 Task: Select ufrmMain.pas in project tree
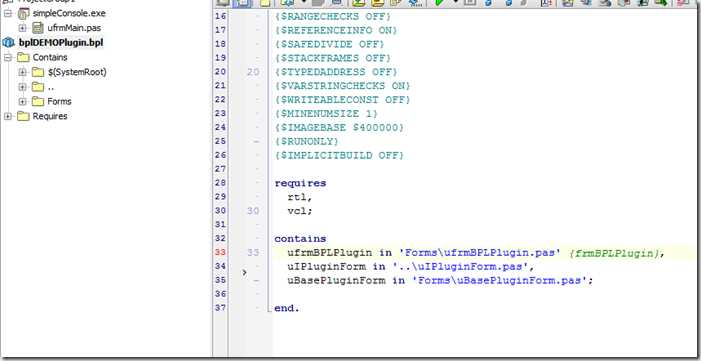click(74, 28)
